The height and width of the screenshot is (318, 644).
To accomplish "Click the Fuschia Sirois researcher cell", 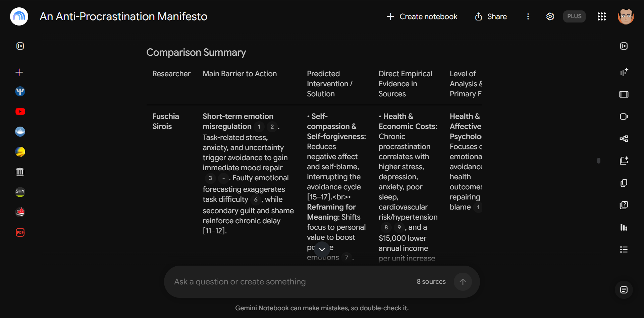I will (166, 121).
